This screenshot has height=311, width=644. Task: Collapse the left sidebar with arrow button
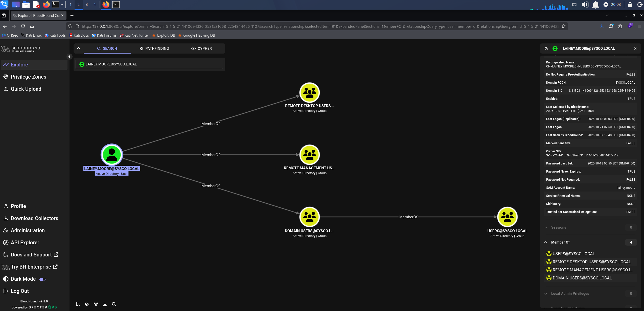(x=69, y=57)
